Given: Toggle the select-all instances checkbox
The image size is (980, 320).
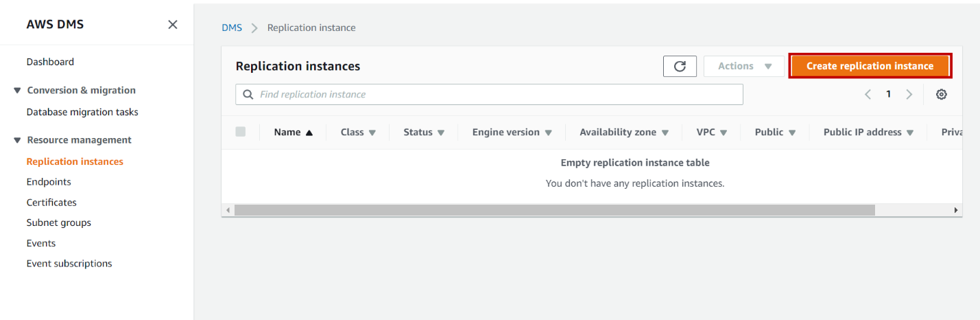Looking at the screenshot, I should (x=241, y=132).
